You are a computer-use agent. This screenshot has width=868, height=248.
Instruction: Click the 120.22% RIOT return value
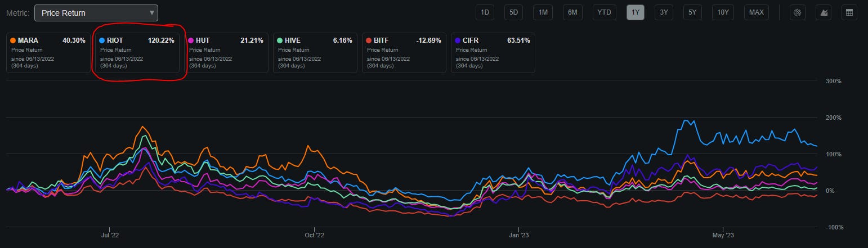point(160,41)
